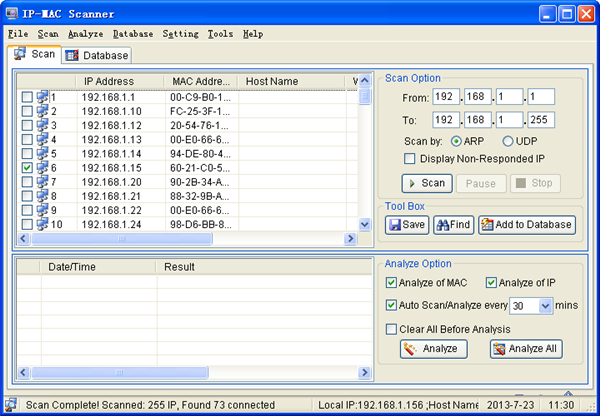Click the Find button

tap(453, 225)
